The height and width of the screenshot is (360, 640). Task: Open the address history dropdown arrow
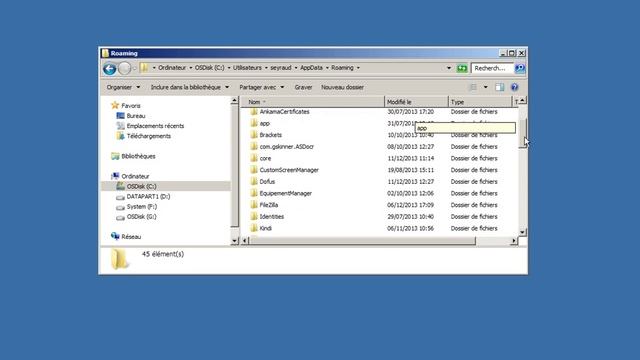pyautogui.click(x=449, y=68)
